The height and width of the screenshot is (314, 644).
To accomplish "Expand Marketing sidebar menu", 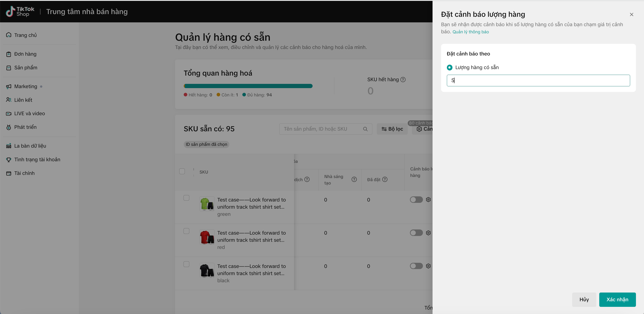I will click(x=26, y=86).
